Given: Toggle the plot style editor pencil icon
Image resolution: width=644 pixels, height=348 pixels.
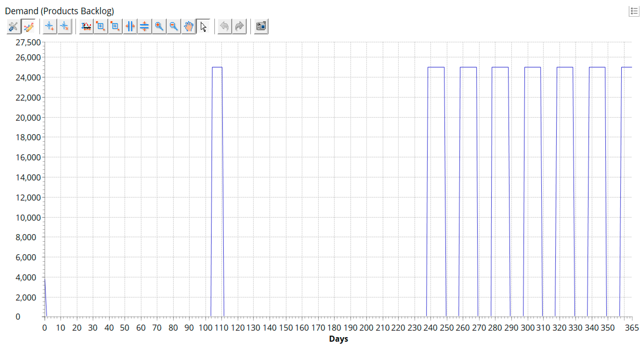Looking at the screenshot, I should click(x=28, y=26).
